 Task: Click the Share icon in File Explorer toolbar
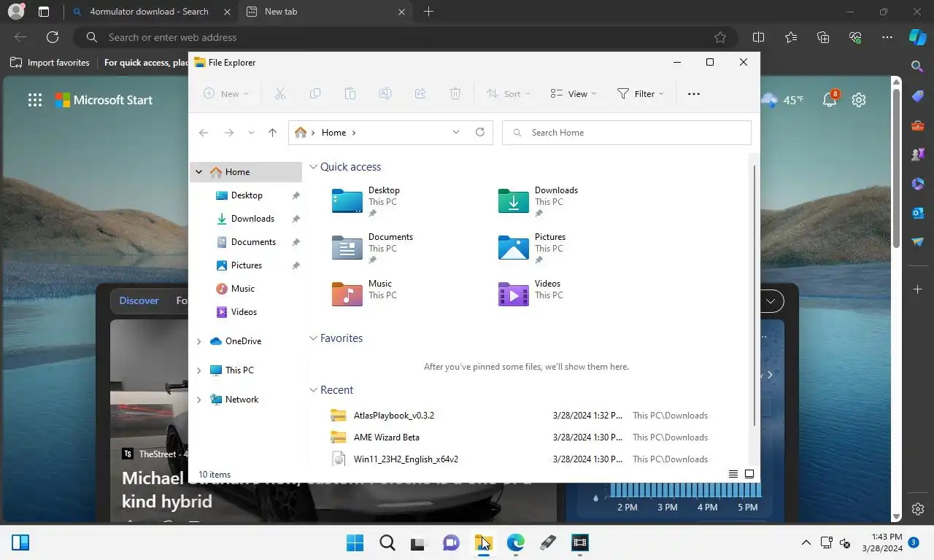[420, 93]
